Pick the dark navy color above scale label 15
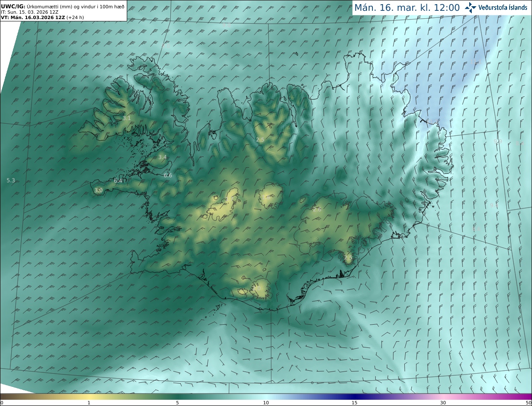 click(x=355, y=396)
